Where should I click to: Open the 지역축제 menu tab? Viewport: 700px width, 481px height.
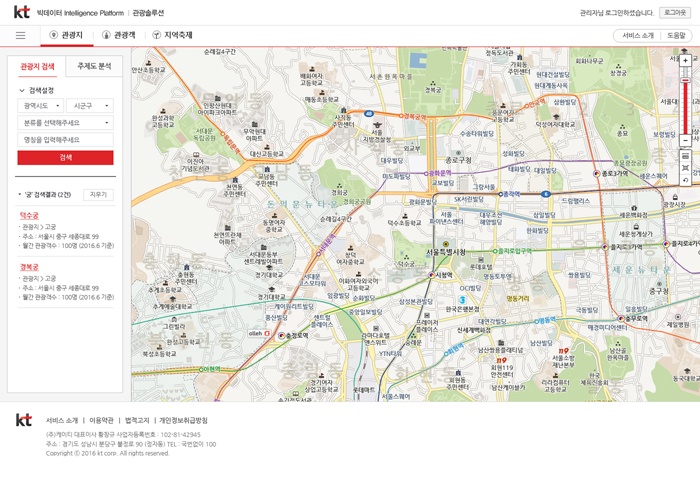tap(172, 35)
